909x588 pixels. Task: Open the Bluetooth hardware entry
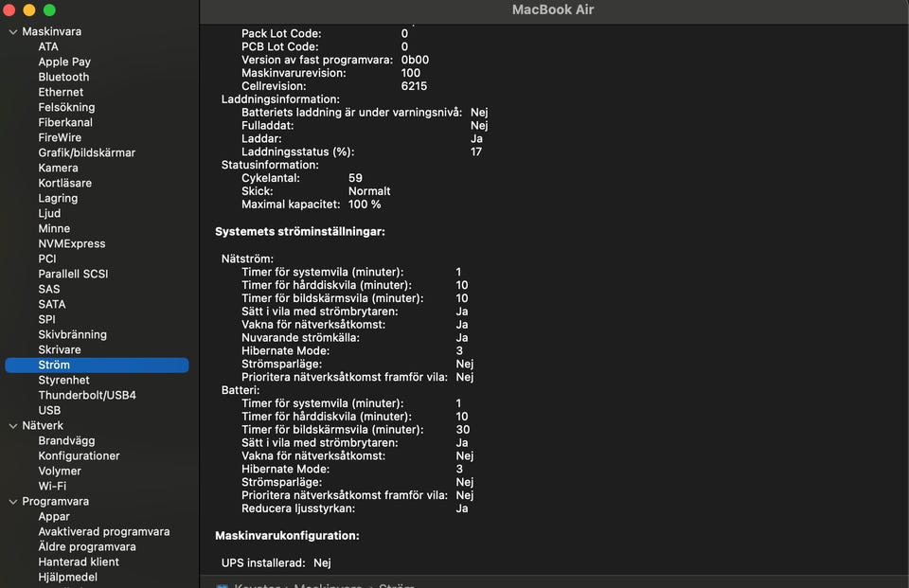pyautogui.click(x=63, y=77)
